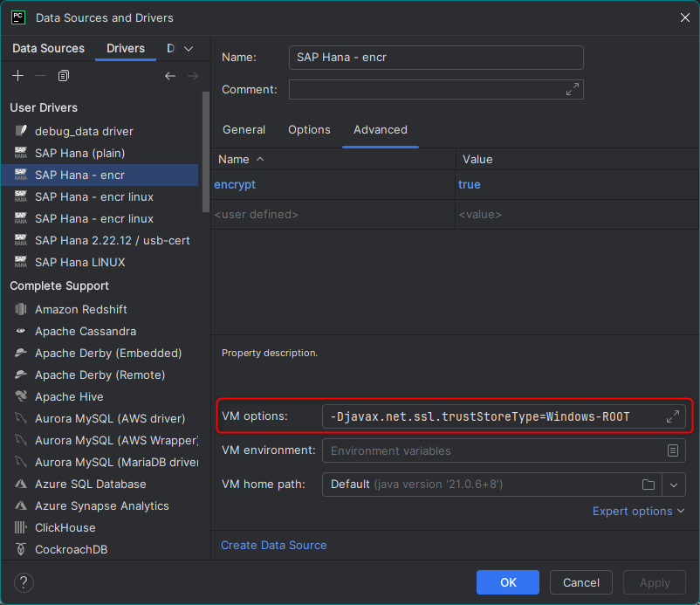700x605 pixels.
Task: Open the VM options expanded editor
Action: point(673,416)
